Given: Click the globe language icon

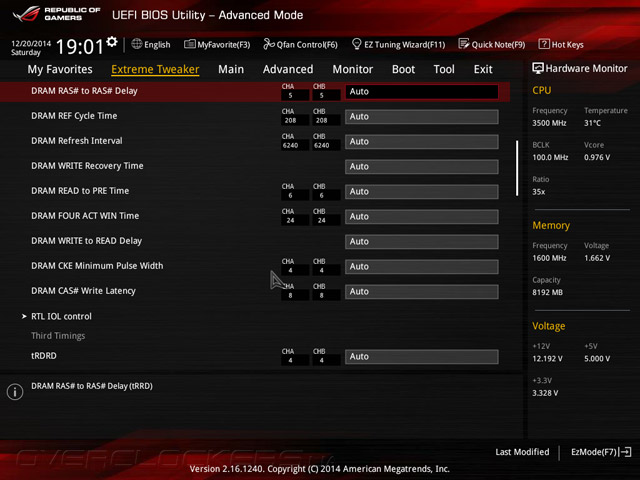Looking at the screenshot, I should (x=137, y=44).
